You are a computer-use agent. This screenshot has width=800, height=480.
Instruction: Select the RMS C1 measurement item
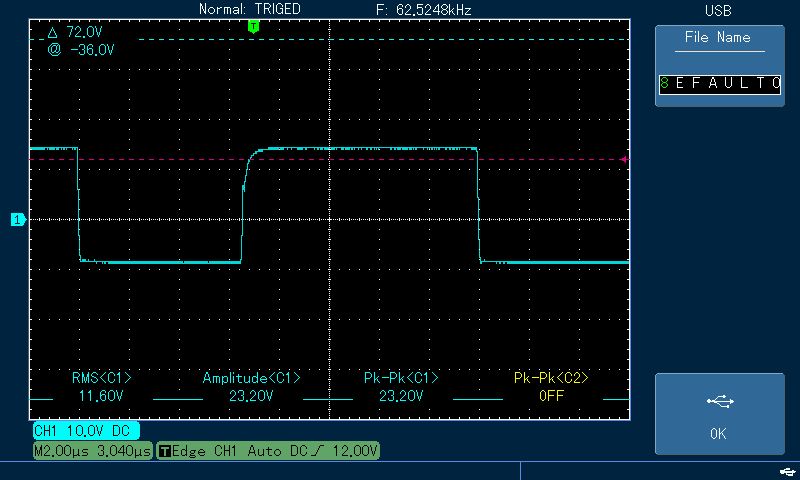pyautogui.click(x=101, y=387)
